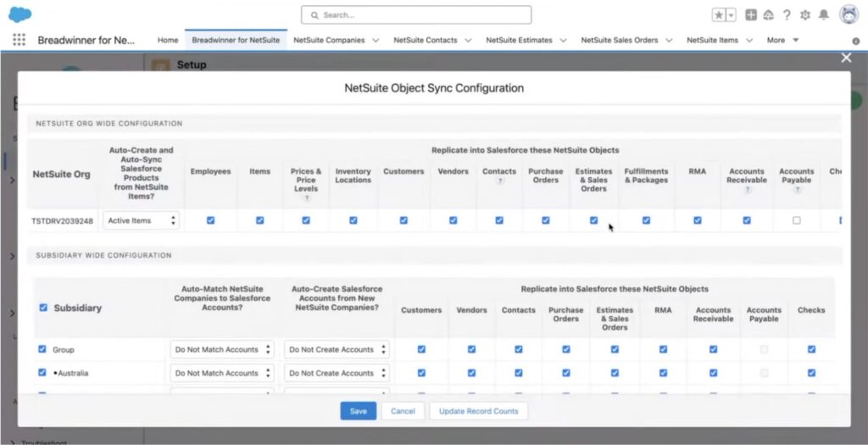Open the NetSuite Companies tab
The image size is (868, 445).
coord(329,40)
